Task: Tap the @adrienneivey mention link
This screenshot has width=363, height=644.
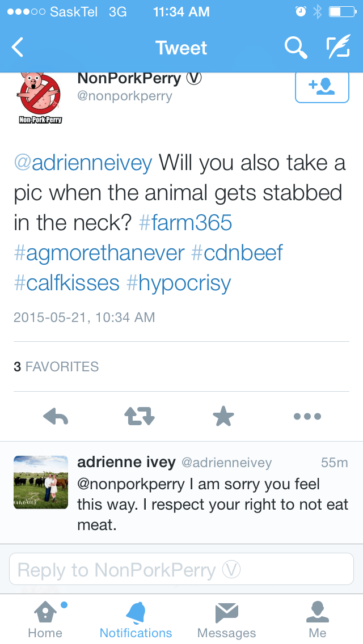Action: pos(83,163)
